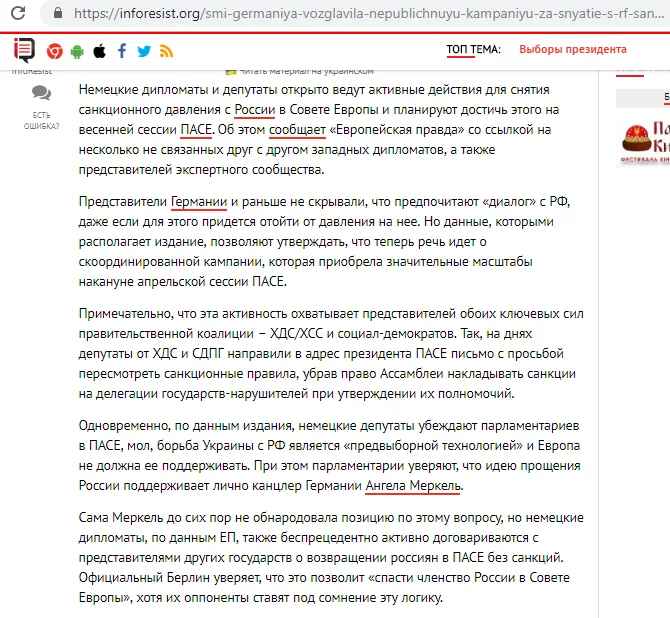Report a mistake via ЕСТЬ ОШИБКА?
This screenshot has height=618, width=670.
pos(41,121)
